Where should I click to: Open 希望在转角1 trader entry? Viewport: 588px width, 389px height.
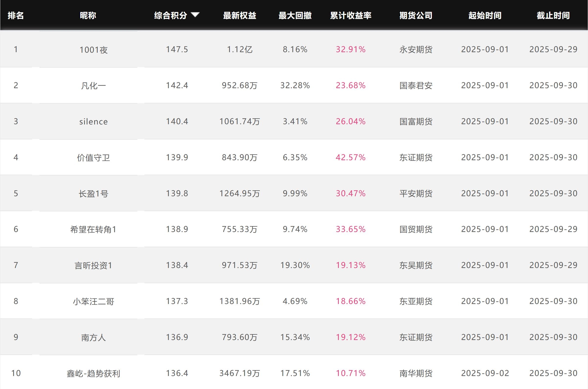pos(94,230)
